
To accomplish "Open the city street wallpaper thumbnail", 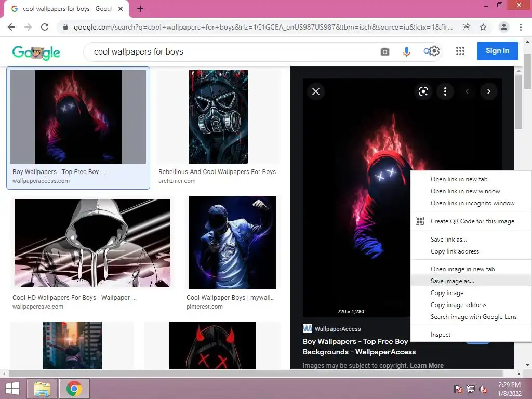I will 72,345.
